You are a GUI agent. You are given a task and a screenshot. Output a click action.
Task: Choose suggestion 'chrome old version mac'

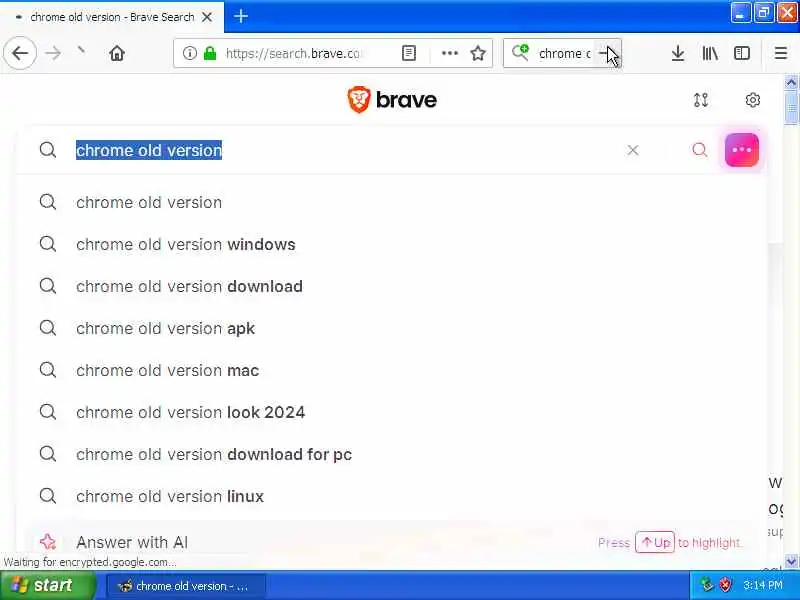[391, 370]
